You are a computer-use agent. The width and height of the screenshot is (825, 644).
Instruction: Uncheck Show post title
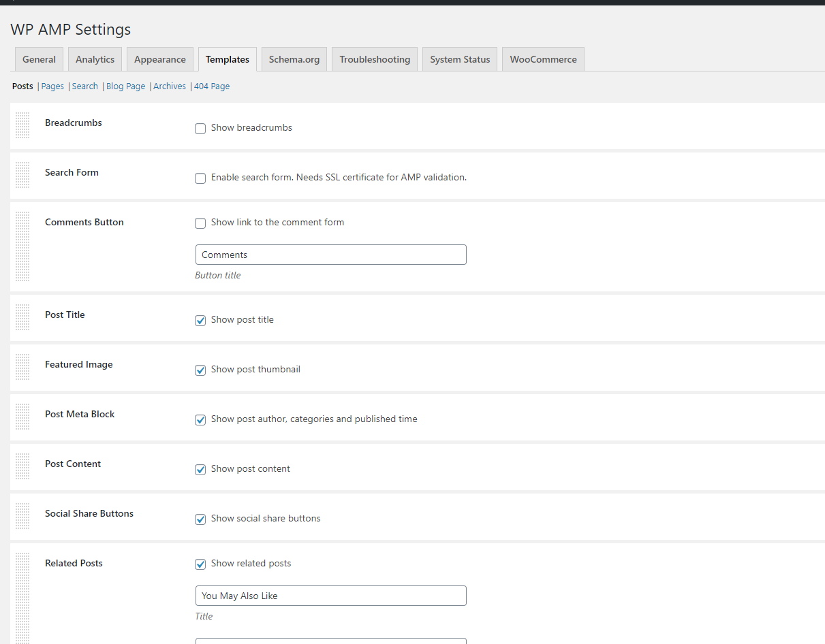[x=200, y=321]
